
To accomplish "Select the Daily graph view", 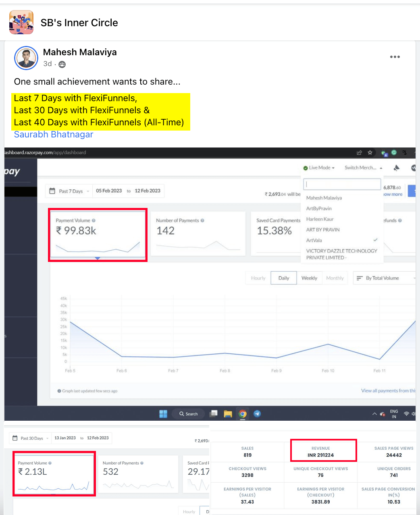I will coord(284,278).
